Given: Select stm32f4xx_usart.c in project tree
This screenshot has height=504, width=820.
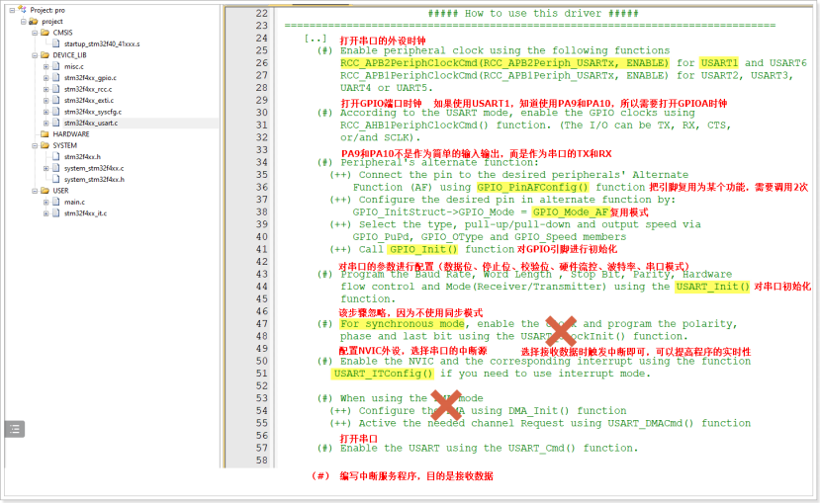Looking at the screenshot, I should 91,123.
